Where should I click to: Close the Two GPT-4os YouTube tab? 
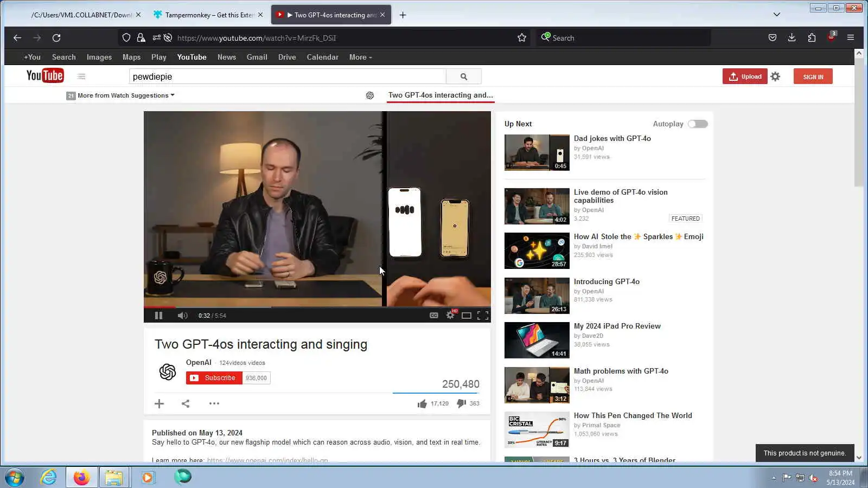pos(382,15)
